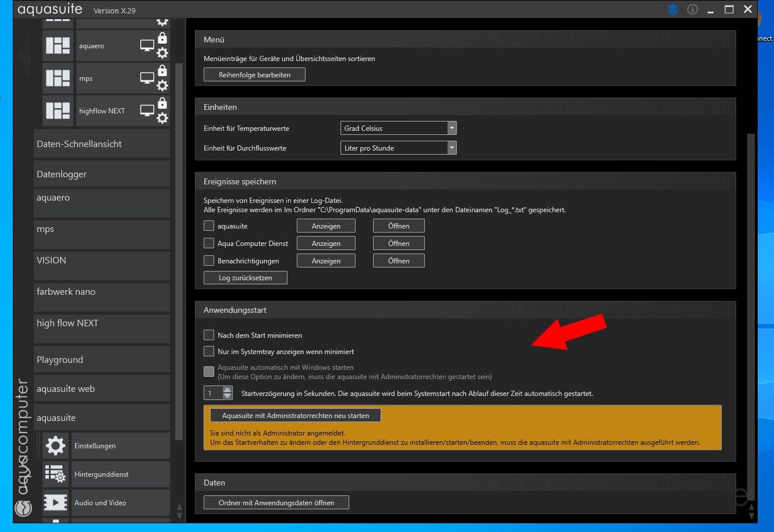The height and width of the screenshot is (532, 774).
Task: Open the Audio und Video page
Action: coord(120,503)
